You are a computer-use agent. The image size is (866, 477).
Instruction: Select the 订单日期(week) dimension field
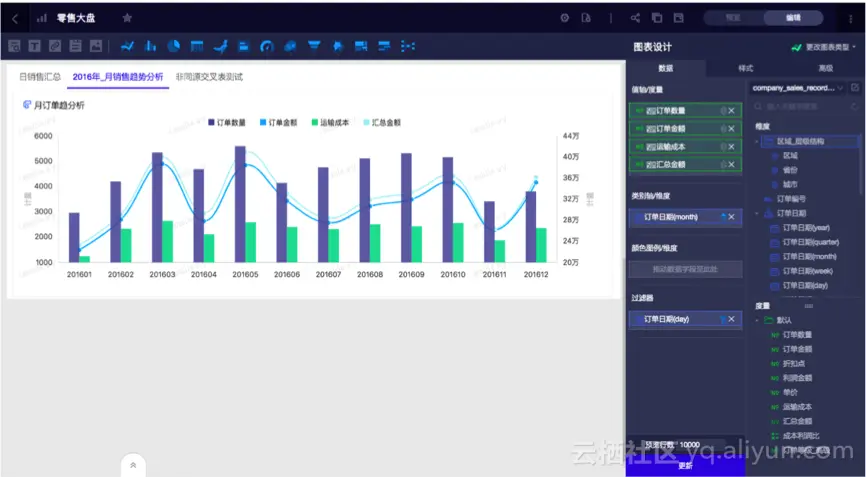coord(808,271)
